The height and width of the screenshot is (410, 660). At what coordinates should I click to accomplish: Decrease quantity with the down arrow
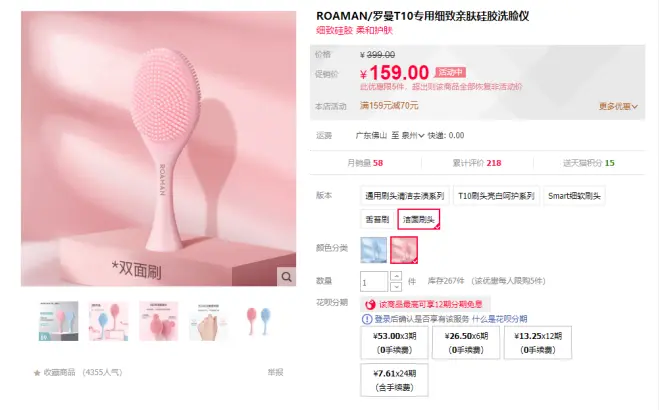[x=396, y=287]
